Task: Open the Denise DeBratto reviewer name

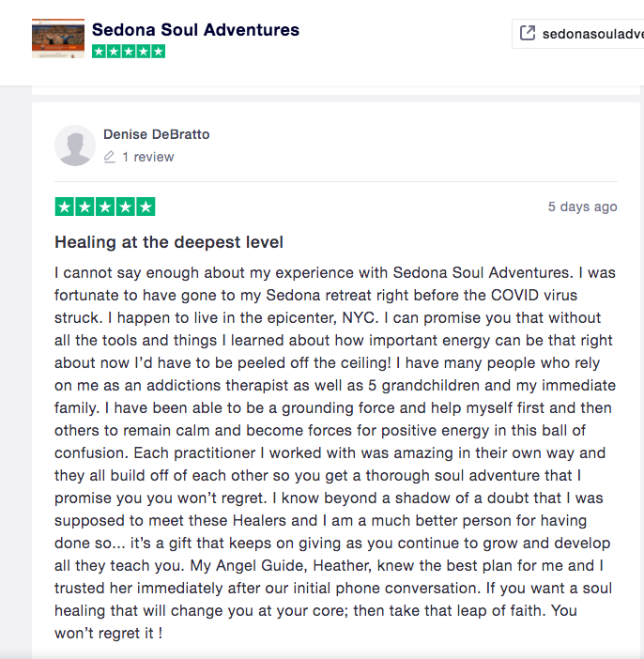Action: [156, 134]
